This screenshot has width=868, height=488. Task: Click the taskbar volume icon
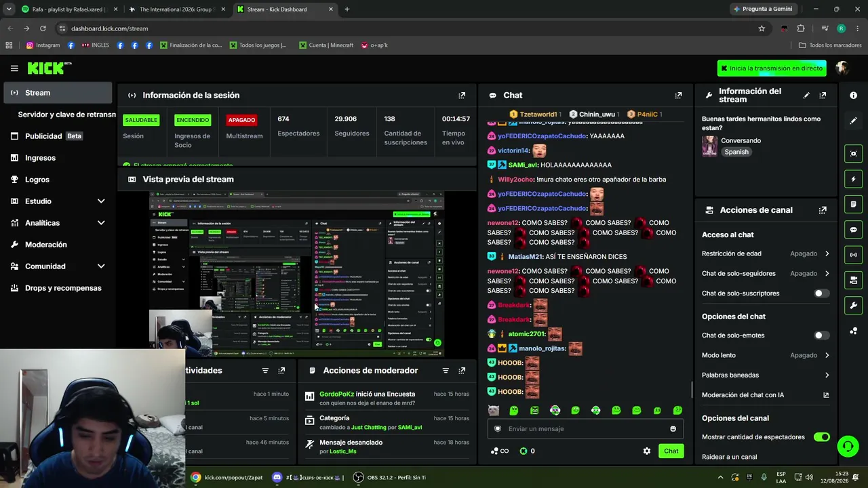(x=808, y=477)
